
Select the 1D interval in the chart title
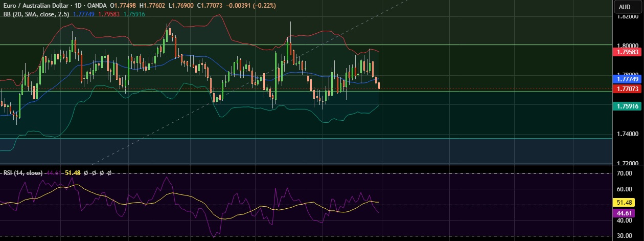click(x=80, y=6)
